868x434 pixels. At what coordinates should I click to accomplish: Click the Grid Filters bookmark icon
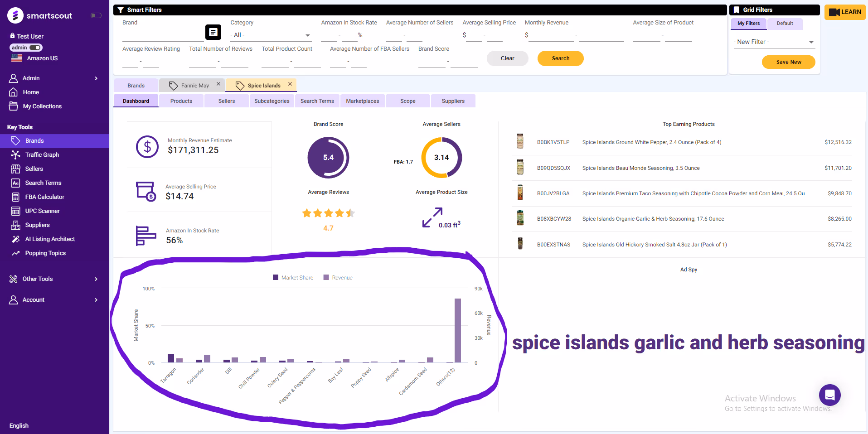[737, 10]
